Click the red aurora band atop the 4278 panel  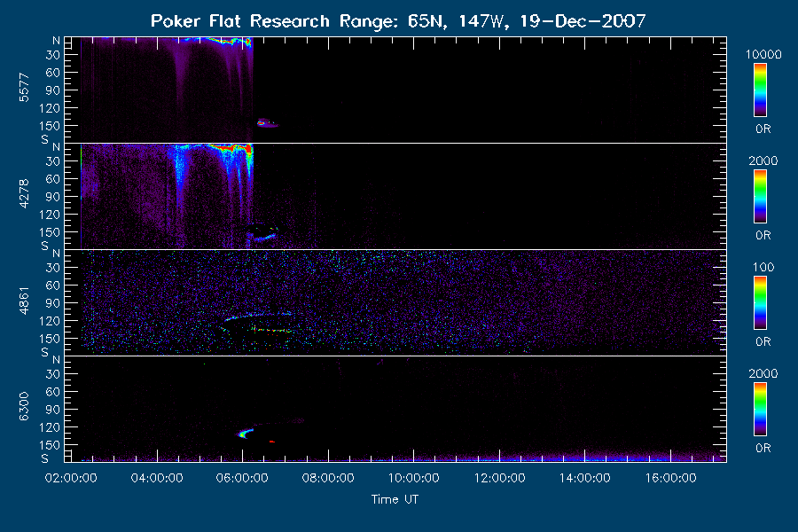(x=230, y=148)
